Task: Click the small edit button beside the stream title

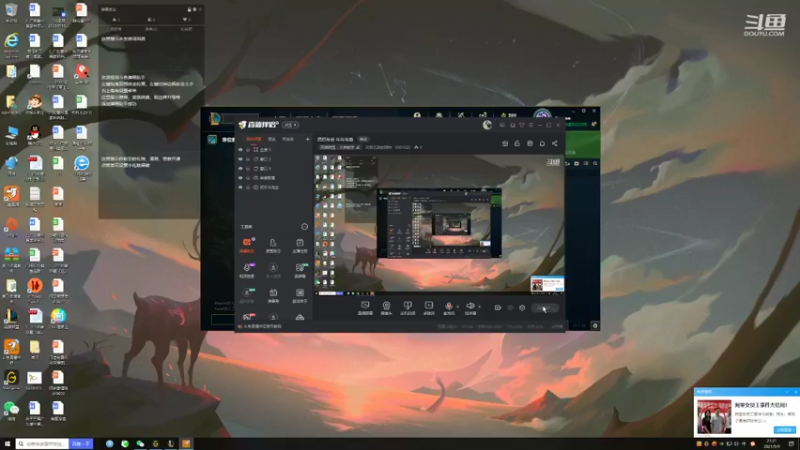Action: 363,139
